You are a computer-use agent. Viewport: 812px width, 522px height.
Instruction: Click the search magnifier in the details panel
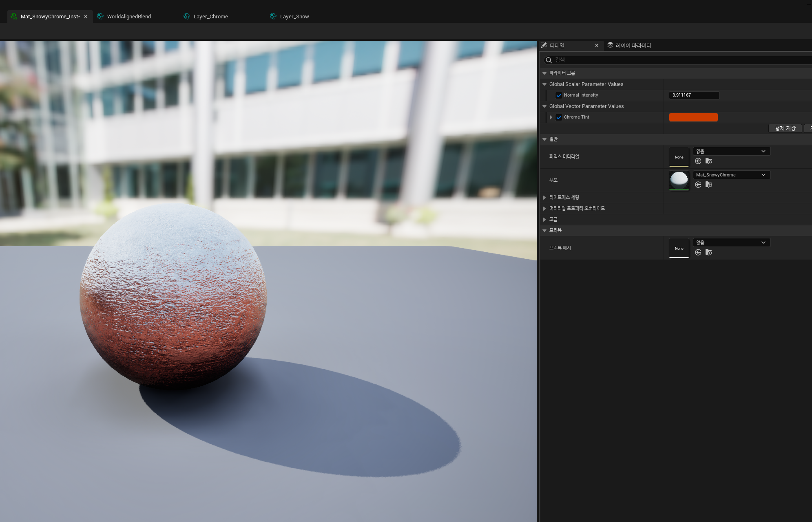pyautogui.click(x=549, y=60)
